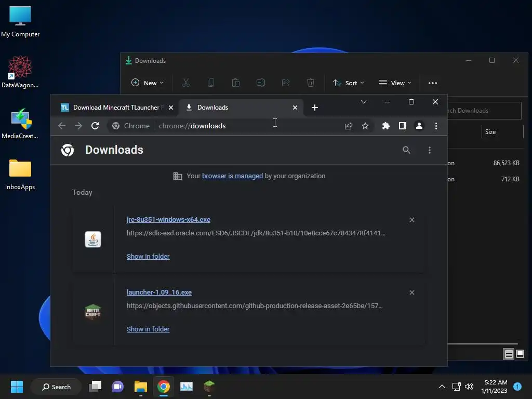
Task: Open Sort dropdown in File Explorer
Action: [x=348, y=83]
